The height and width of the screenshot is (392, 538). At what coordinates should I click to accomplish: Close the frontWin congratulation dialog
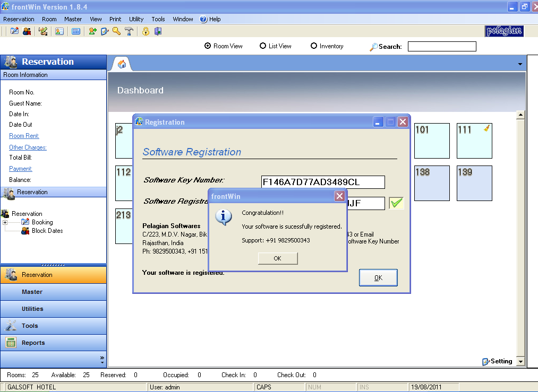pyautogui.click(x=339, y=196)
